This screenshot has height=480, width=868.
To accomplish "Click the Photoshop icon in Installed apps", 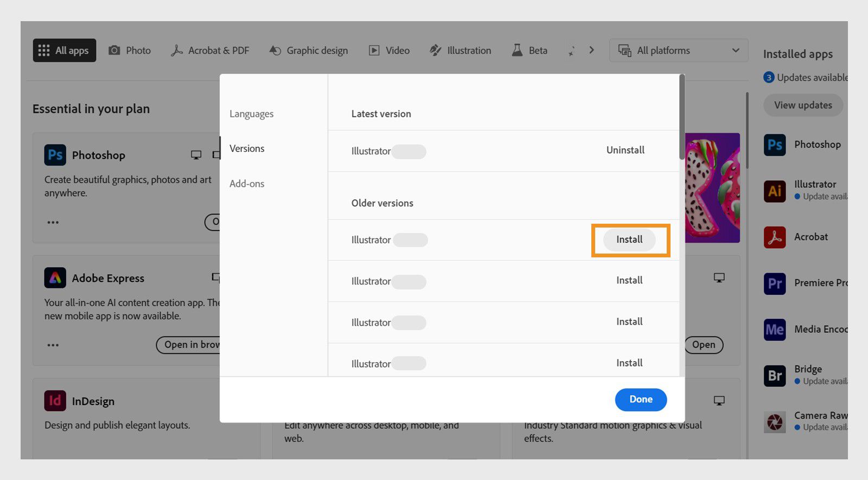I will [x=775, y=145].
